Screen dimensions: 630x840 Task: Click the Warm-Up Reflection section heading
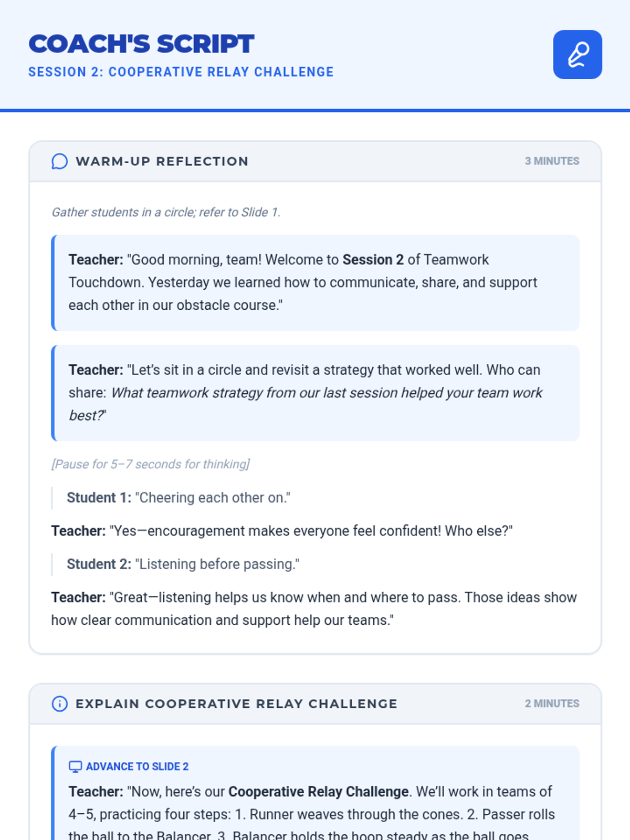(162, 161)
